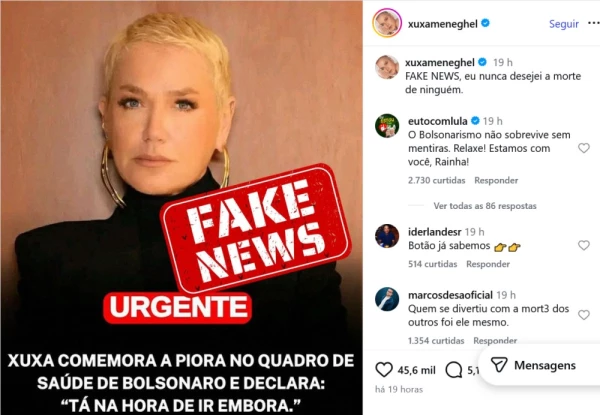
Task: Follow the account with Seguir
Action: click(x=564, y=24)
